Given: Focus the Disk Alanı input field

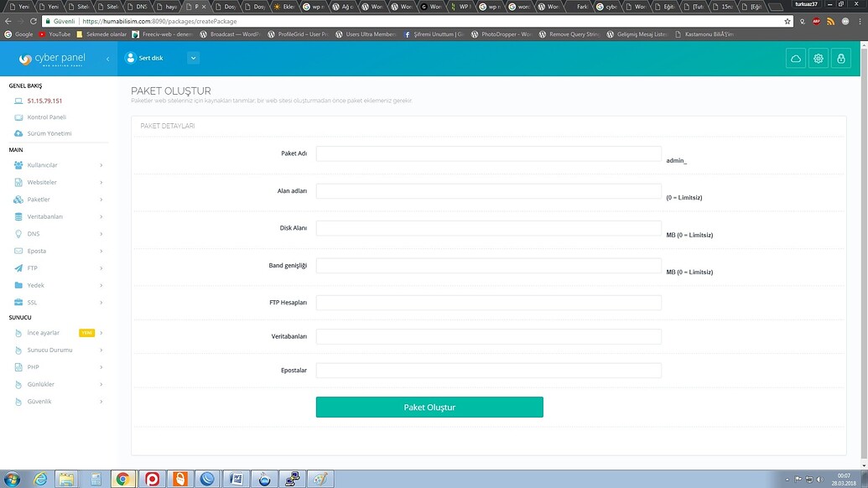Looking at the screenshot, I should pos(488,228).
